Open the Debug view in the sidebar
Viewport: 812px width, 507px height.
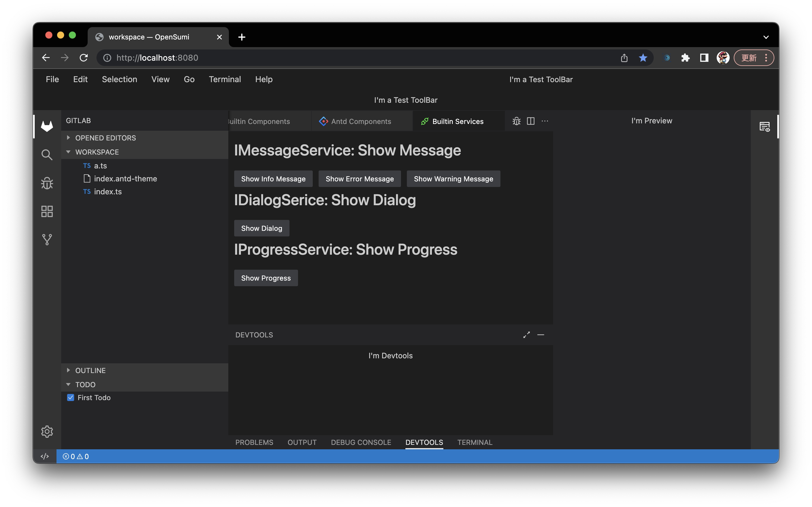coord(47,183)
